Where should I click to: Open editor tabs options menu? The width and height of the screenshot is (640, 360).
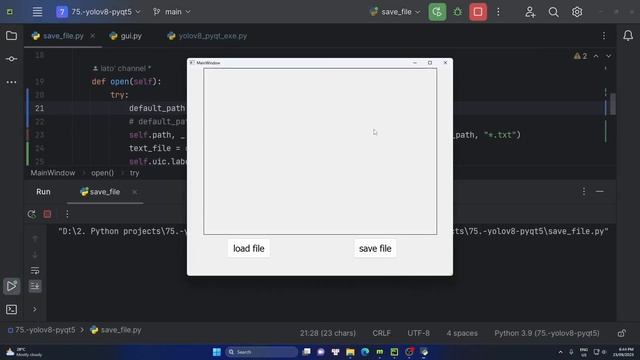604,36
